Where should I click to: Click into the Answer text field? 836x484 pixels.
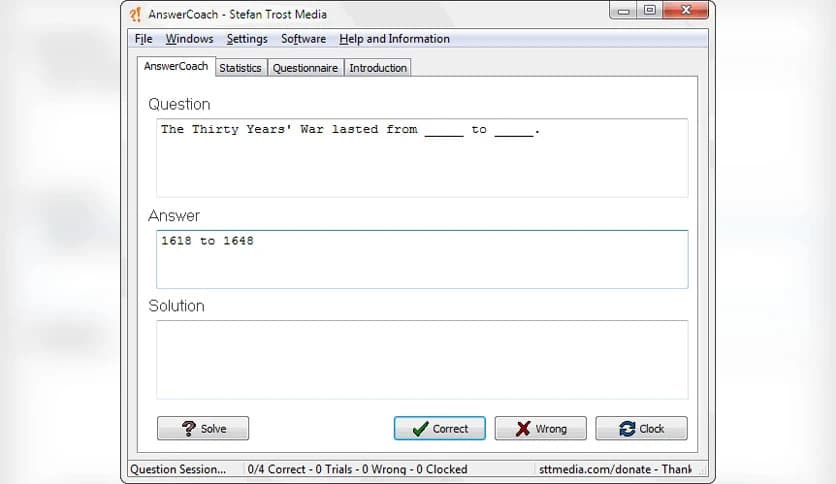[x=422, y=259]
